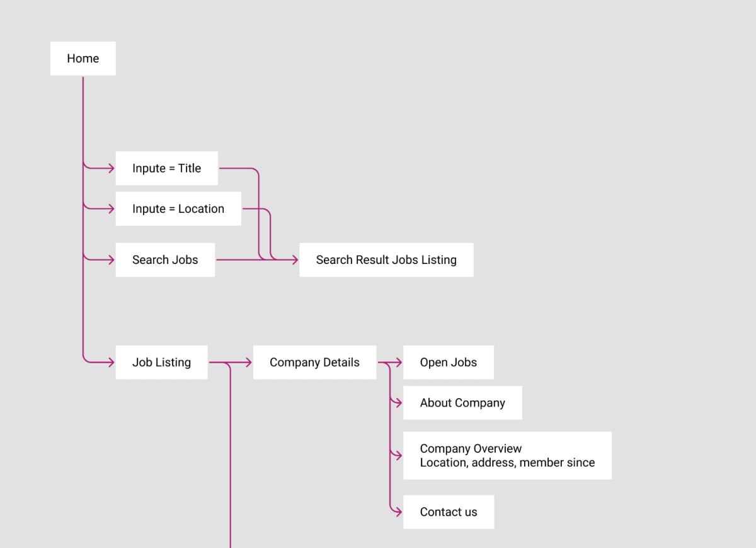Select the arrowhead pointing at Company Overview

click(x=398, y=455)
